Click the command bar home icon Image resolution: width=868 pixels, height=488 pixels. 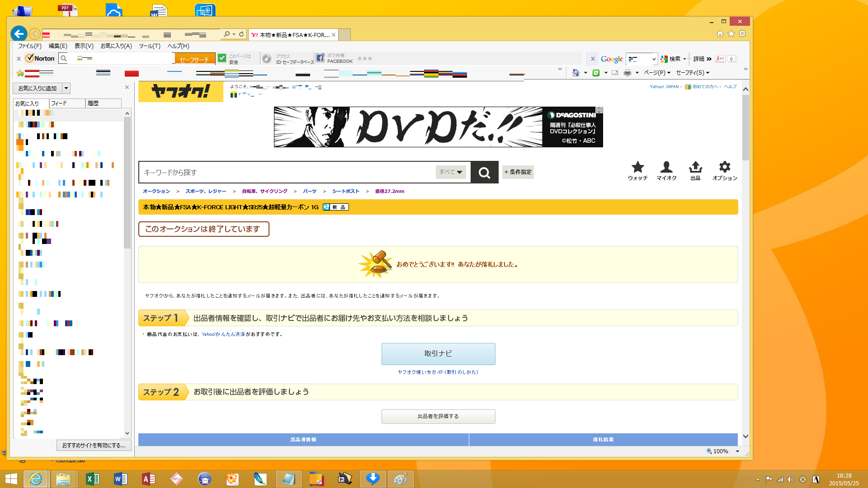576,73
